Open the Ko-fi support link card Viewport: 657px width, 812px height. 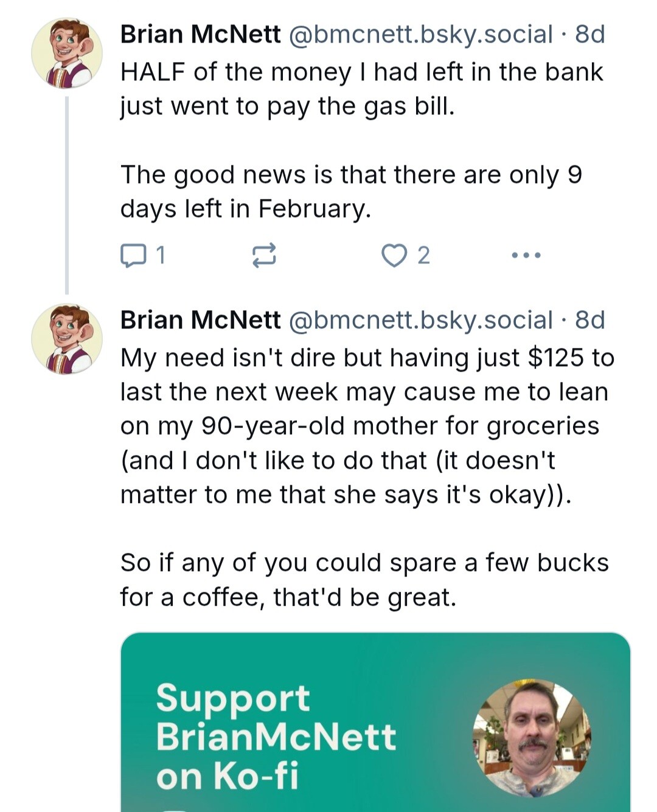(375, 722)
